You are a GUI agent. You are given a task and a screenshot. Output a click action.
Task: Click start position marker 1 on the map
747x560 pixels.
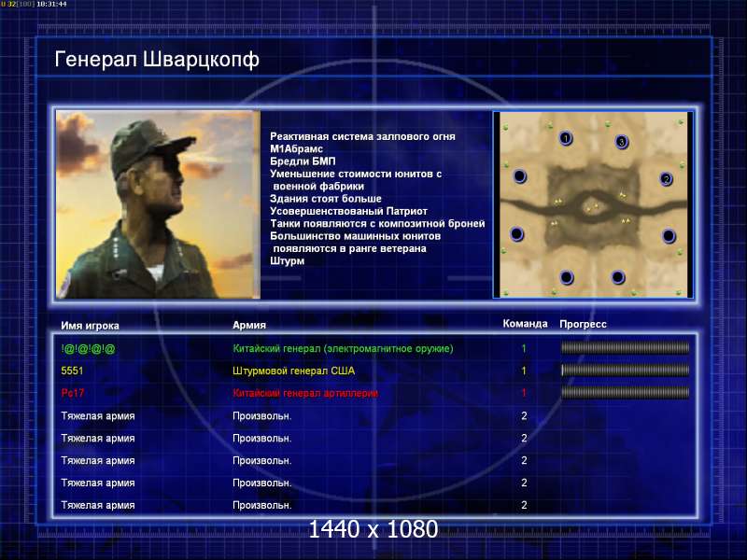(x=566, y=138)
